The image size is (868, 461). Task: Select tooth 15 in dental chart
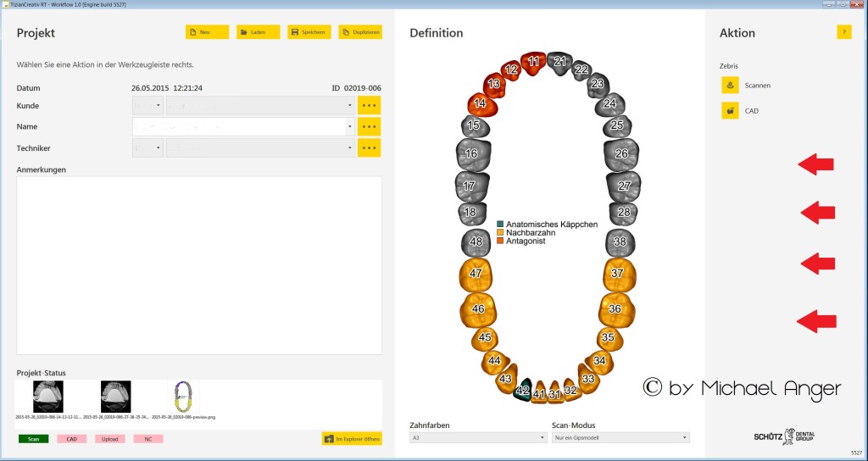pos(475,125)
